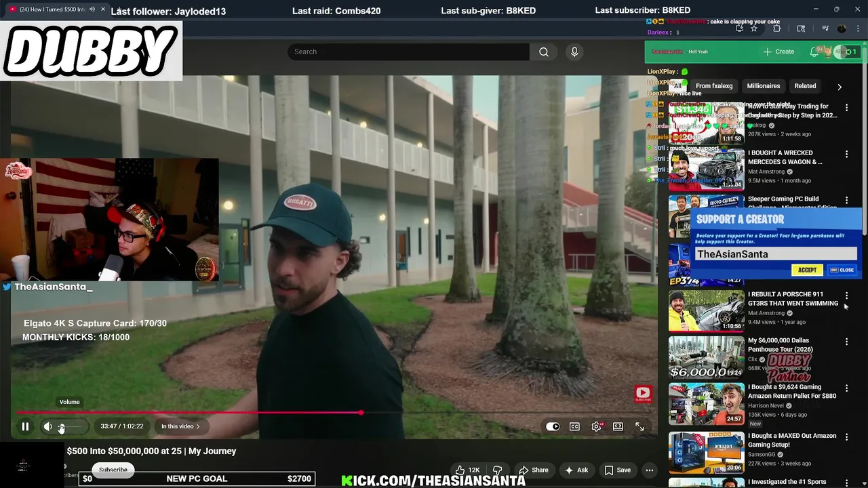The width and height of the screenshot is (868, 488).
Task: Open options for the Dallas Penthouse video
Action: [846, 342]
